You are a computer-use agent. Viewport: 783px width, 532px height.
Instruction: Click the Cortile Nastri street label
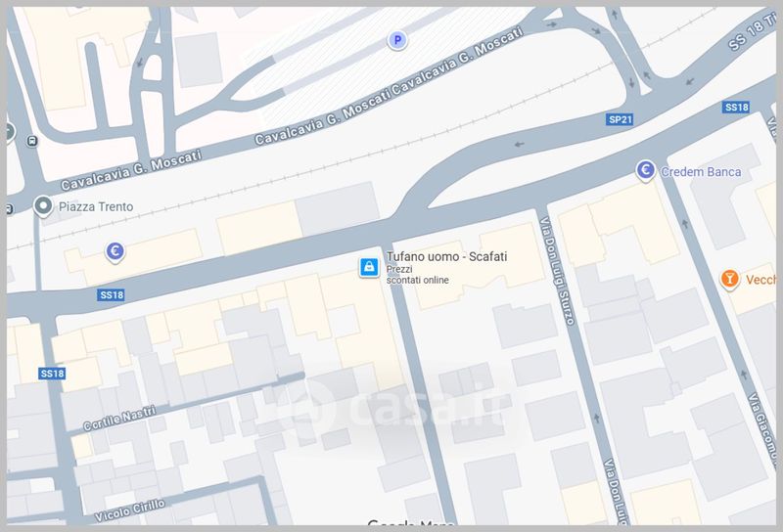(118, 418)
